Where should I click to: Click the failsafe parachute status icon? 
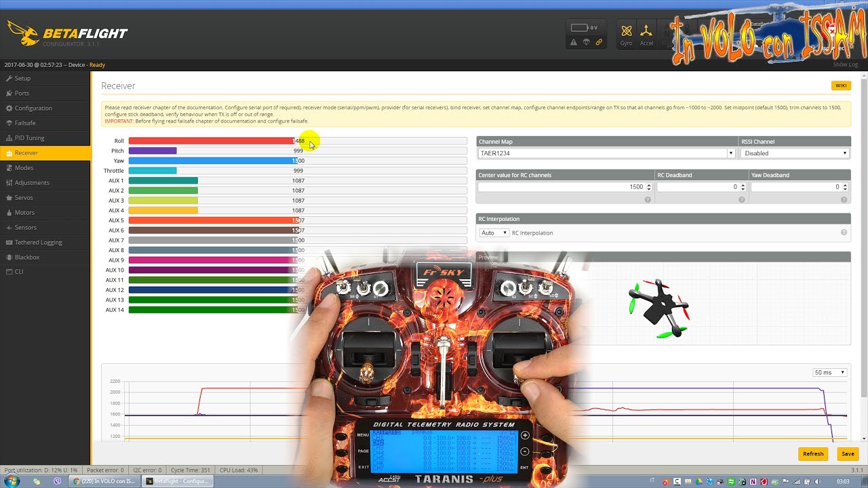[x=587, y=42]
